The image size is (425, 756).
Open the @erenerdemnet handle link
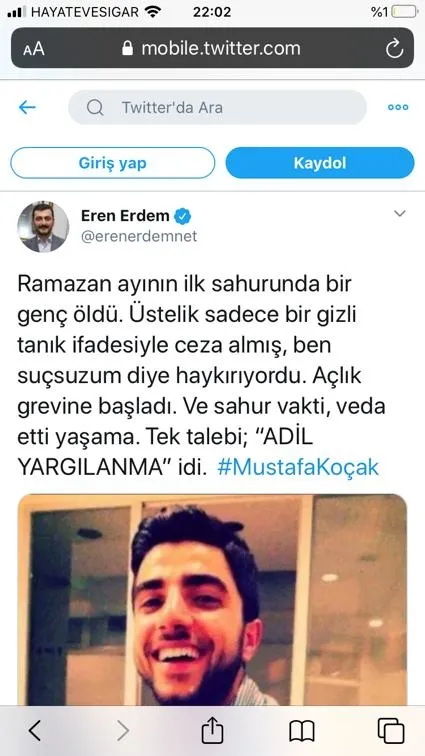click(139, 236)
